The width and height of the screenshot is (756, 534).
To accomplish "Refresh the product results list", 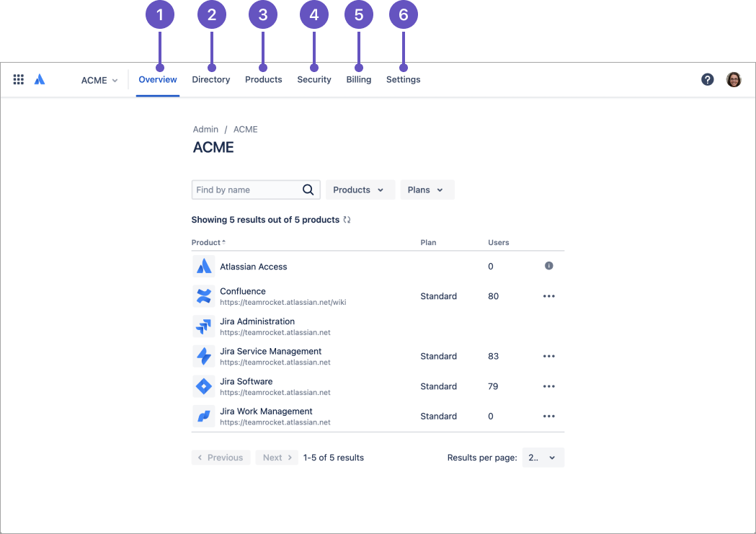I will [347, 220].
